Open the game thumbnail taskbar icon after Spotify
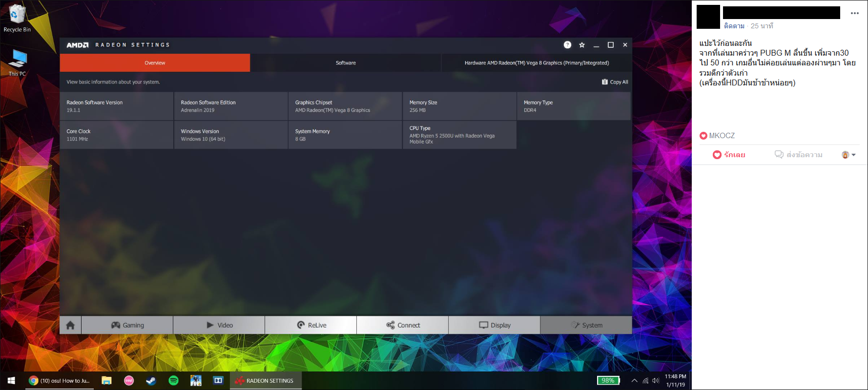 click(x=196, y=381)
